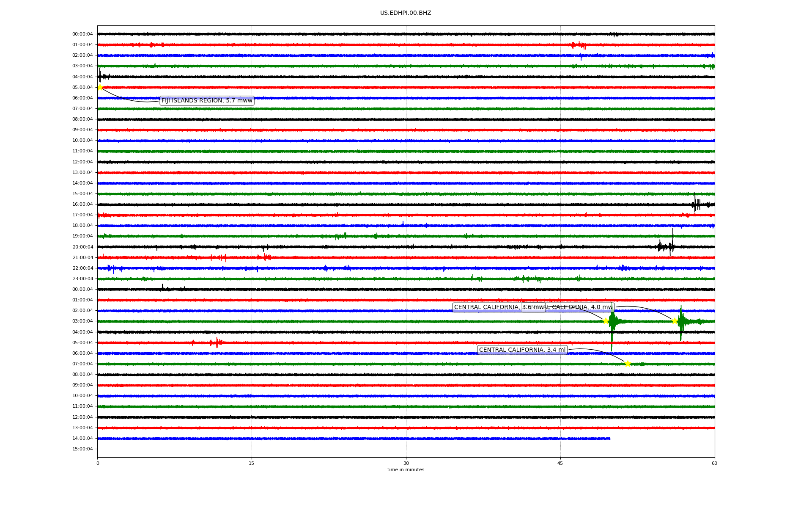Click the 15:00:04 empty row label
The image size is (812, 508).
(82, 449)
